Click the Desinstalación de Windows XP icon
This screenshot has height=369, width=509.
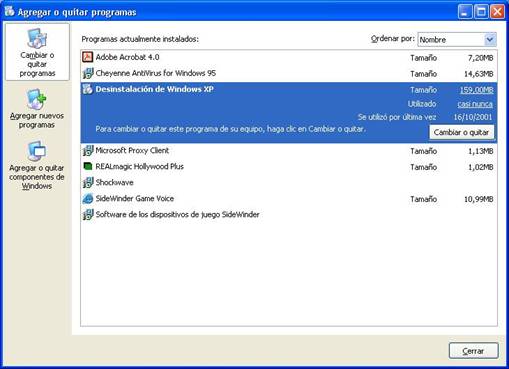pos(88,89)
